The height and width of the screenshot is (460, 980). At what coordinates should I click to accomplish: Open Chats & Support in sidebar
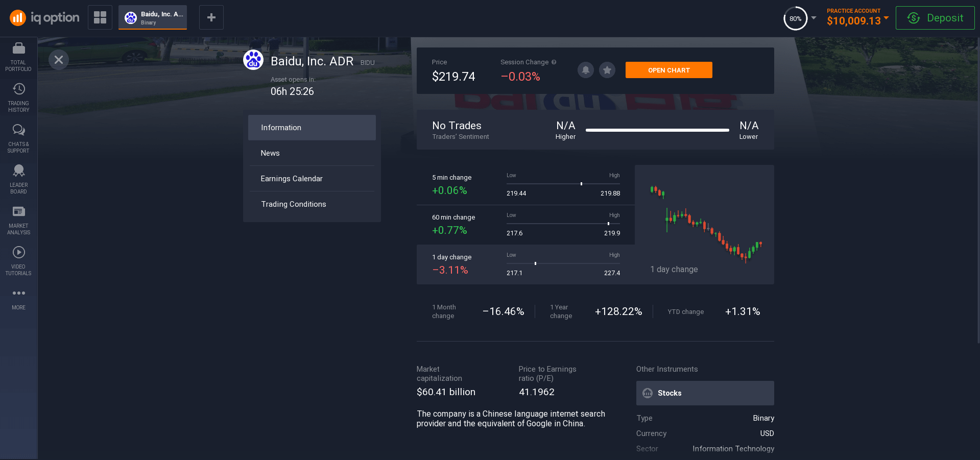point(18,138)
